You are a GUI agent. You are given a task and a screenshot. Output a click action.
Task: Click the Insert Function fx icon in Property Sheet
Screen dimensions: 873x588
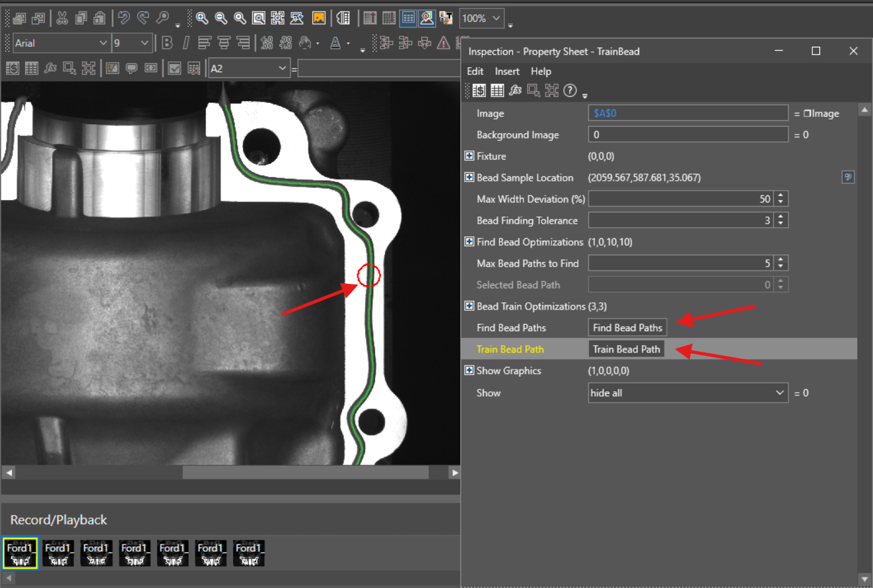point(515,90)
